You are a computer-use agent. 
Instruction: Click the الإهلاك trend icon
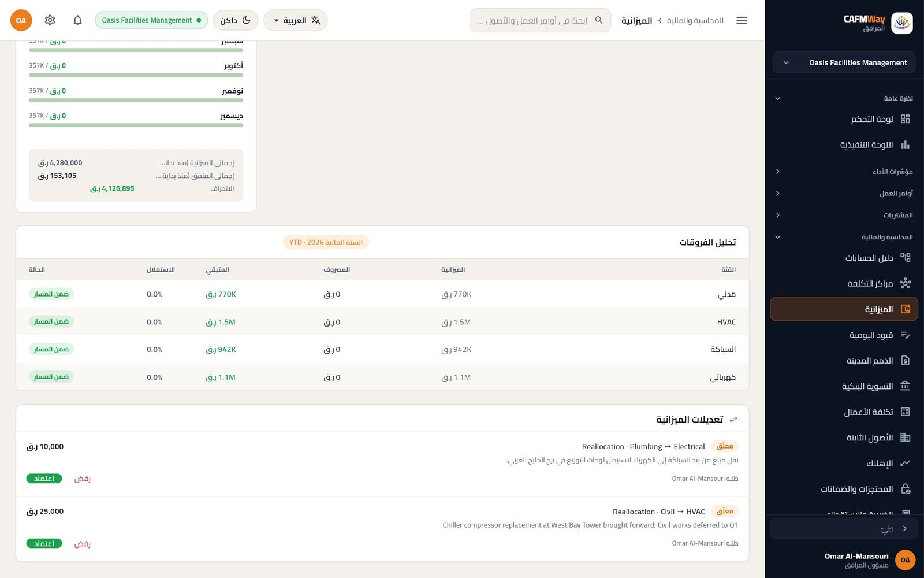click(905, 463)
